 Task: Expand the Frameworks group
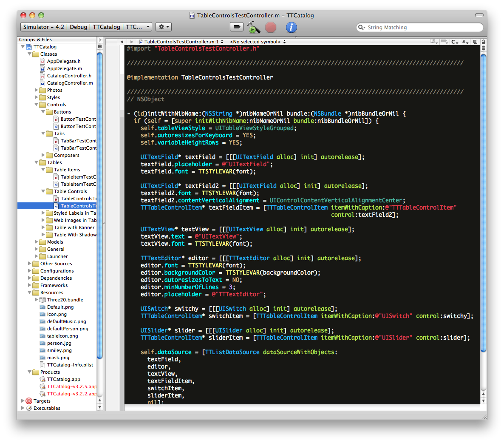tap(30, 285)
